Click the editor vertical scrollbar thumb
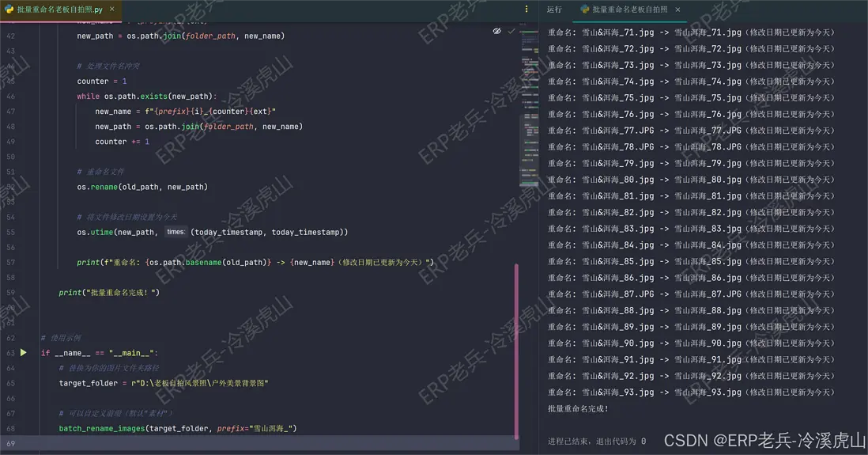Screen dimensions: 868x455 click(x=516, y=351)
